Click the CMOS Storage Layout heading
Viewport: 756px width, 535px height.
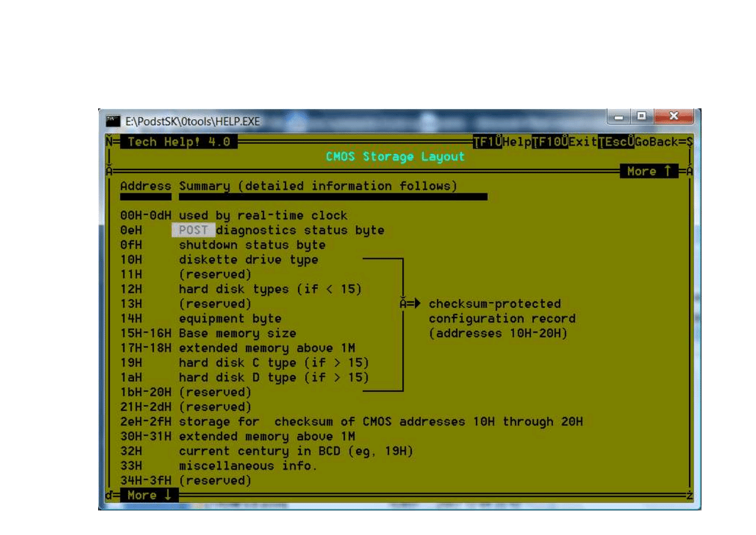(395, 157)
